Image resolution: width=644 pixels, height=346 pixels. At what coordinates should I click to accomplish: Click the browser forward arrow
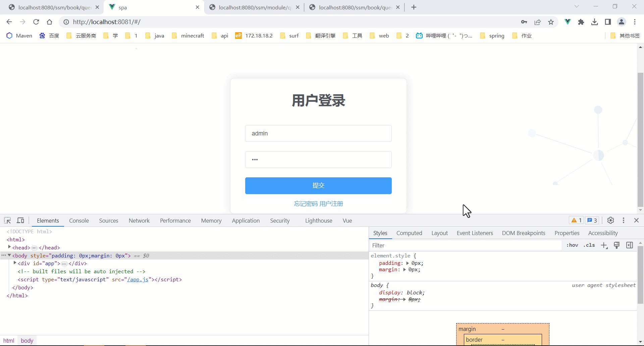pyautogui.click(x=22, y=22)
